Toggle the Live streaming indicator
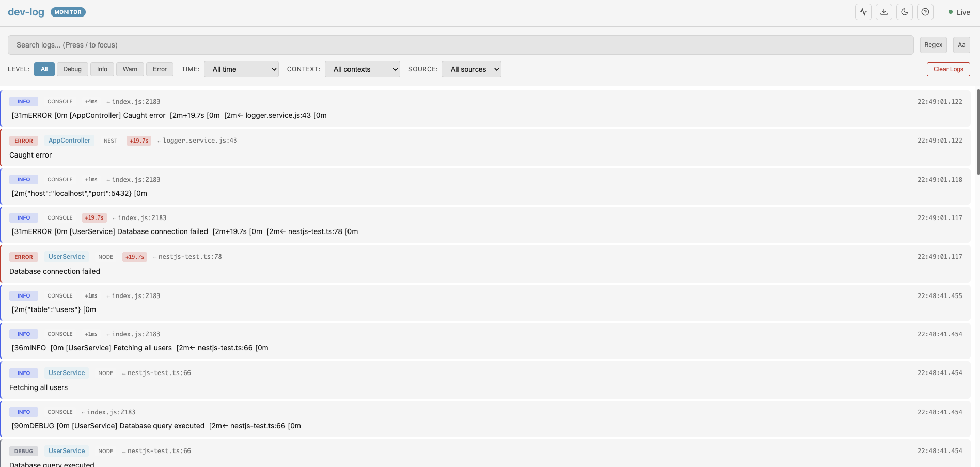The width and height of the screenshot is (980, 467). point(959,12)
